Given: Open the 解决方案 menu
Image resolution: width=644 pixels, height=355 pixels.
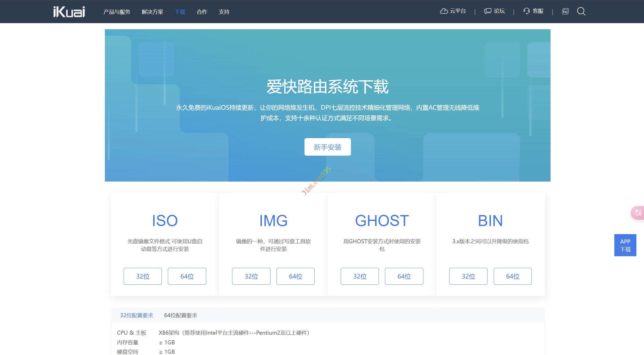Looking at the screenshot, I should pyautogui.click(x=152, y=12).
